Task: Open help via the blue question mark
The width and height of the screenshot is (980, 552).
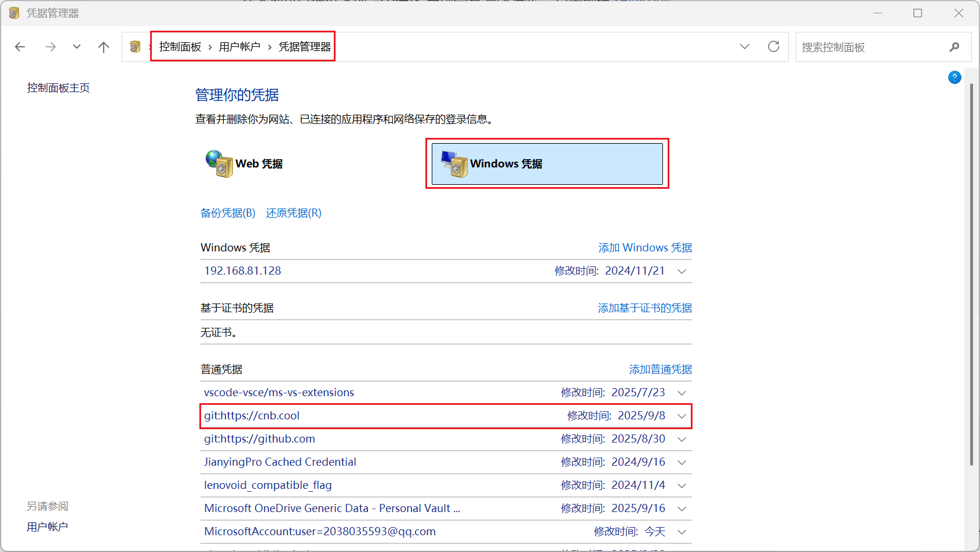Action: coord(955,78)
